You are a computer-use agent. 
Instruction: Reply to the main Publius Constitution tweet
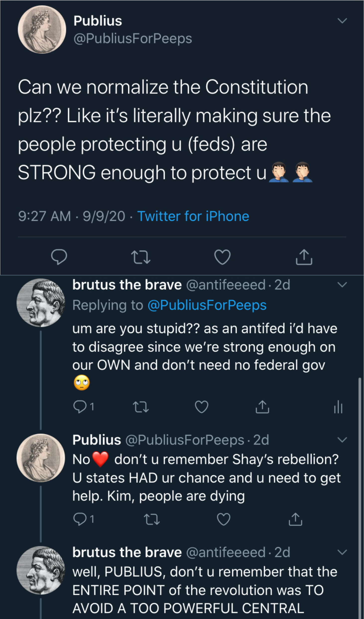tap(59, 257)
